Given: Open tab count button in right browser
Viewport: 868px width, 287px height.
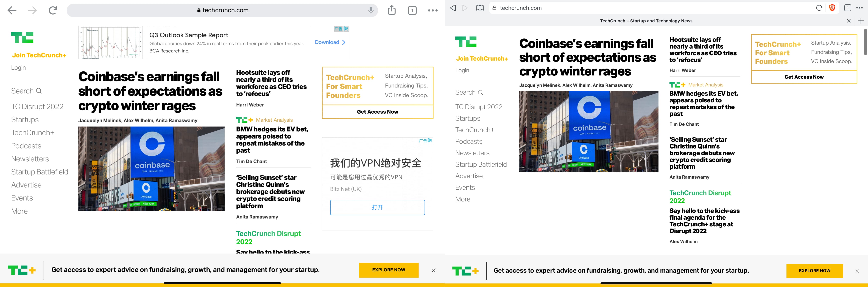Looking at the screenshot, I should [848, 8].
